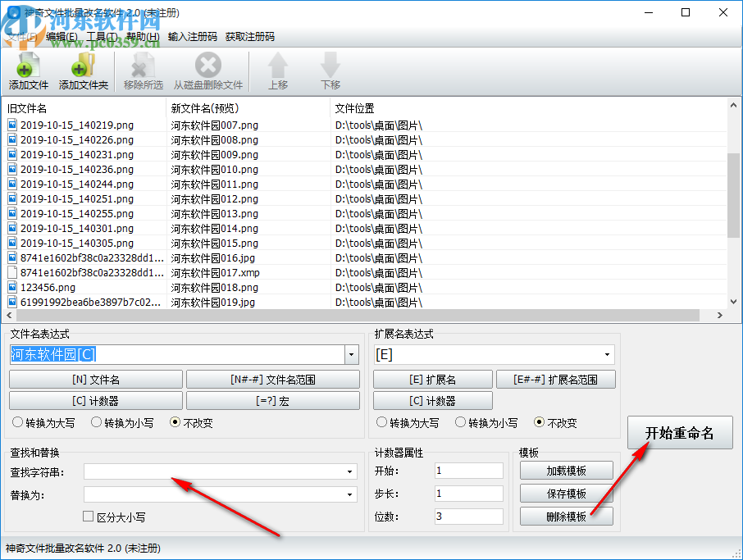Click the horizontal scroll-left arrow
This screenshot has width=743, height=560.
[x=8, y=315]
